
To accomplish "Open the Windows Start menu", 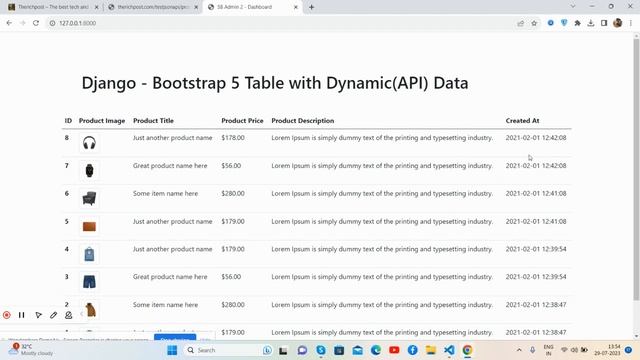I will click(x=172, y=350).
